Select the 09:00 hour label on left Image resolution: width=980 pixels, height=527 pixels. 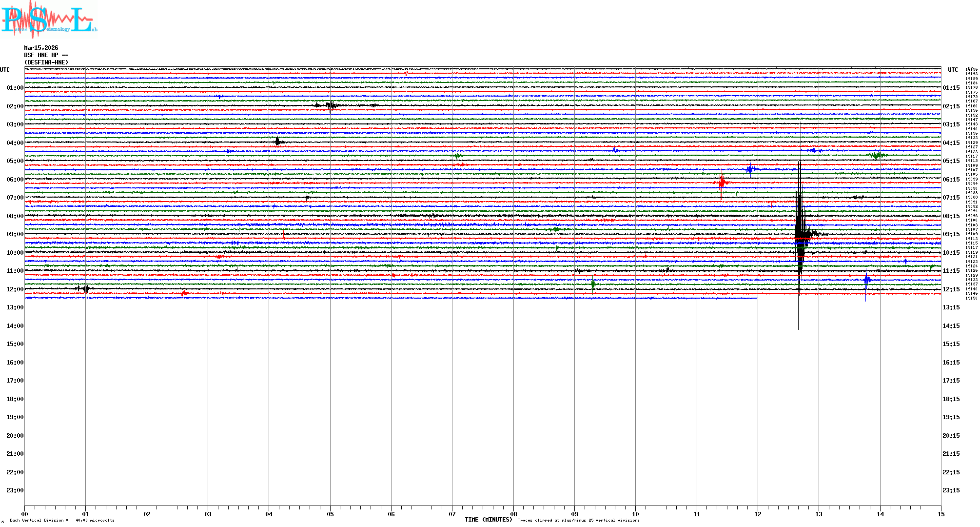[x=15, y=234]
